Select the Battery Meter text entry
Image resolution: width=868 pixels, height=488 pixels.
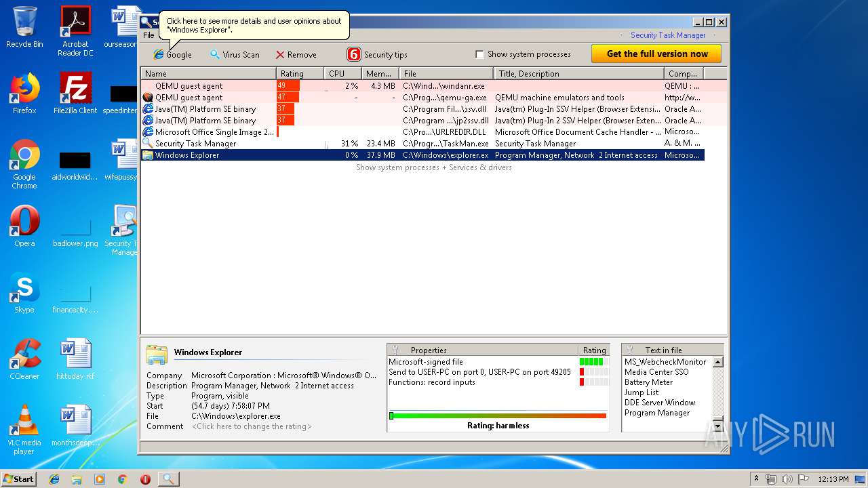[648, 382]
